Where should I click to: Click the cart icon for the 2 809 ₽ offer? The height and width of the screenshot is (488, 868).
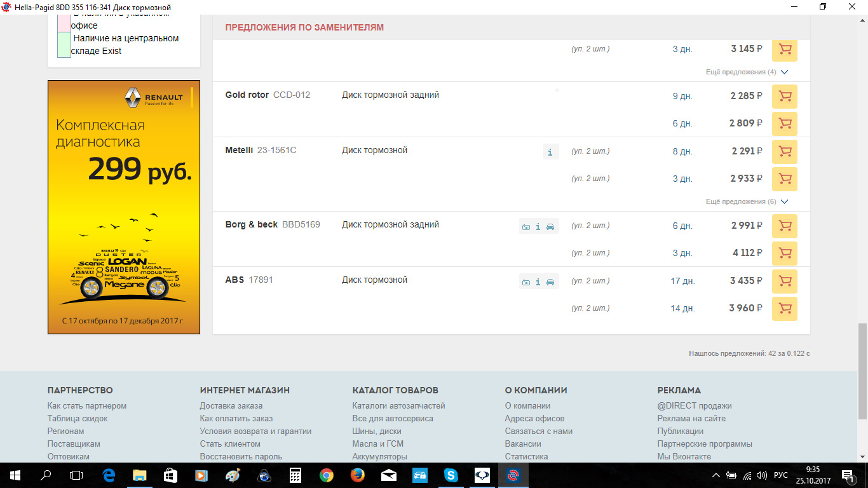pos(785,124)
